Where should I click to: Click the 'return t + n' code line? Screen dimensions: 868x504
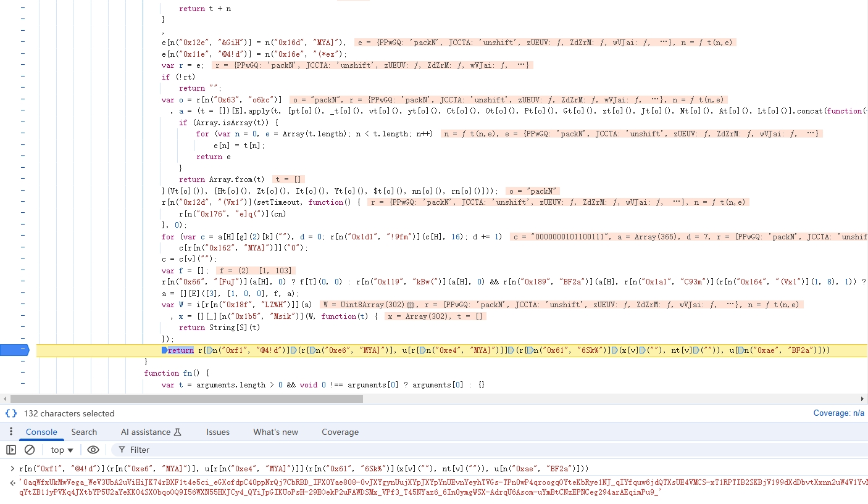coord(205,9)
